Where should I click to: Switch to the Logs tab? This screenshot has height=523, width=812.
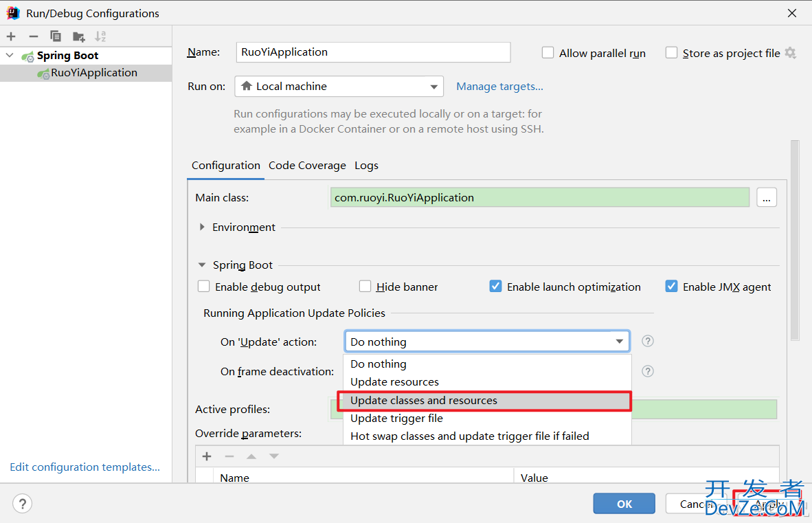(x=366, y=166)
